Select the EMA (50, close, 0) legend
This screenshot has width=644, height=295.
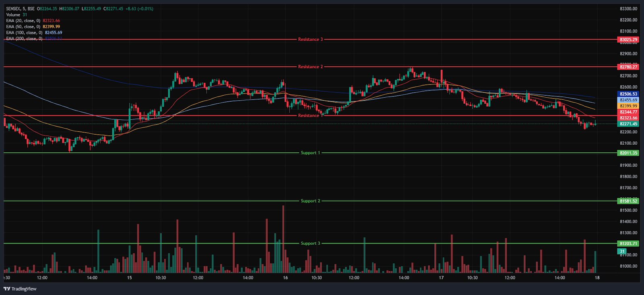pyautogui.click(x=23, y=27)
